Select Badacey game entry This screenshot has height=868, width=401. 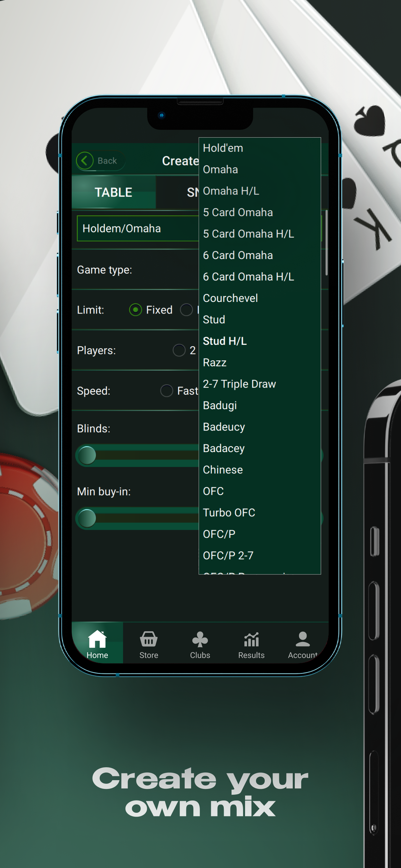pos(260,449)
